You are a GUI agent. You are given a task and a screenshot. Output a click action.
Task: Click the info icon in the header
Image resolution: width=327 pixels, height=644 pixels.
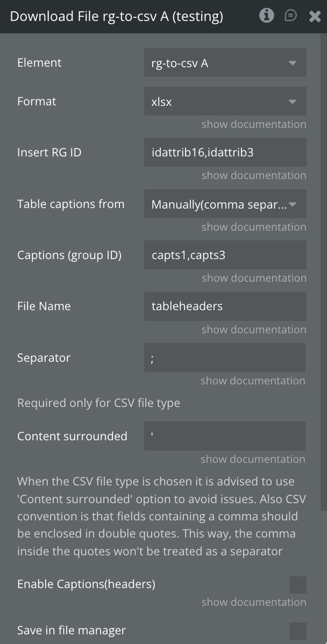266,16
